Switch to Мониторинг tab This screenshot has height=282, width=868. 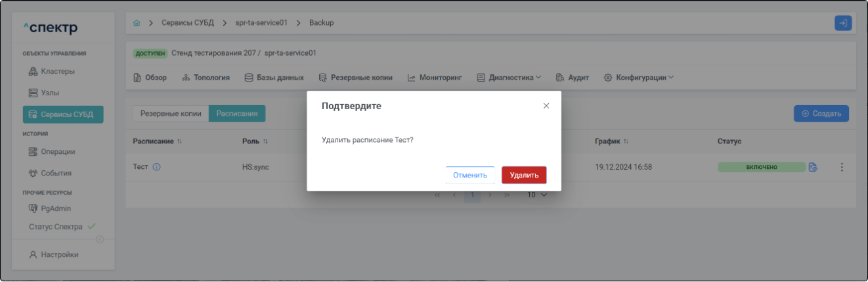tap(435, 78)
